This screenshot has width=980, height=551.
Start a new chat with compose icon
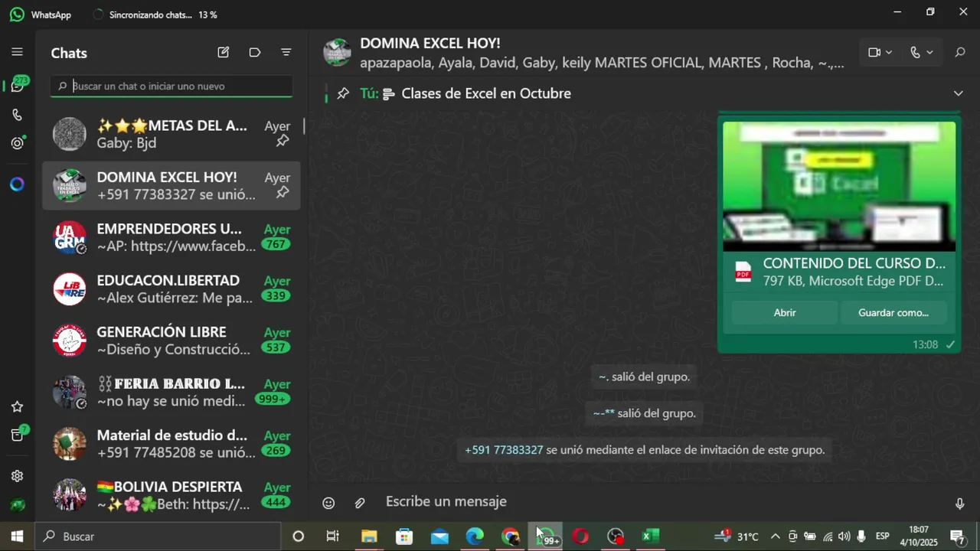[223, 53]
